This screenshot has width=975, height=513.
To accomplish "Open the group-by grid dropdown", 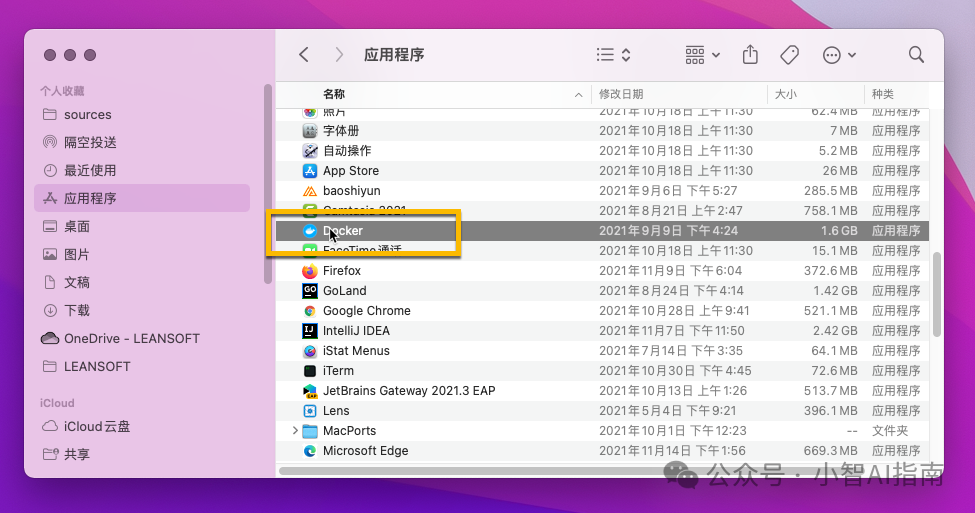I will [x=702, y=55].
